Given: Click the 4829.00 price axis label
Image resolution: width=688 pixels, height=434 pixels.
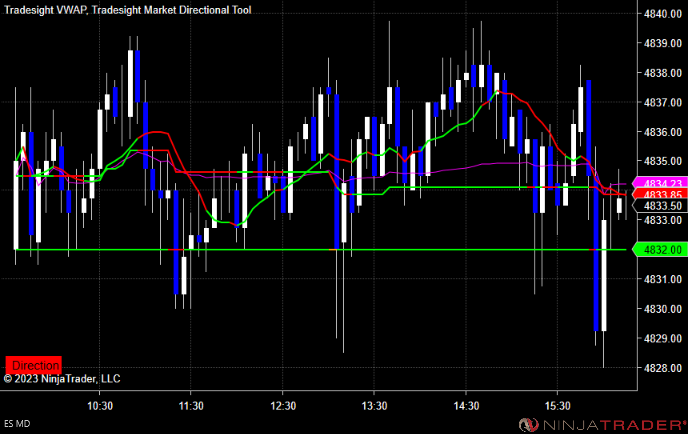Looking at the screenshot, I should tap(663, 338).
